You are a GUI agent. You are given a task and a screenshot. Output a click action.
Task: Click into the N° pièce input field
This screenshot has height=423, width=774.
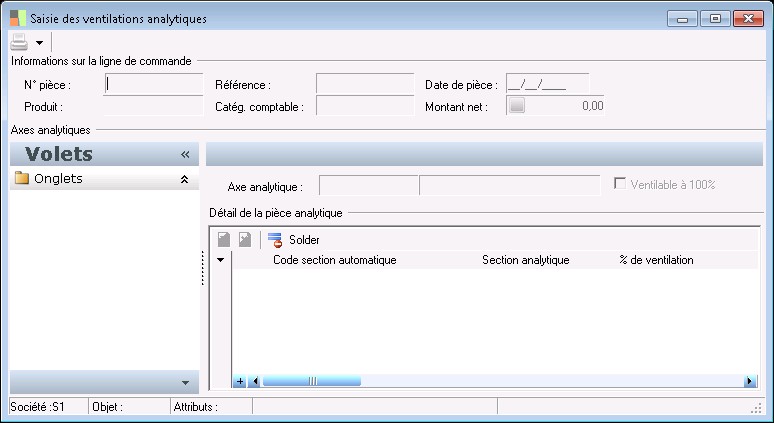click(x=153, y=85)
